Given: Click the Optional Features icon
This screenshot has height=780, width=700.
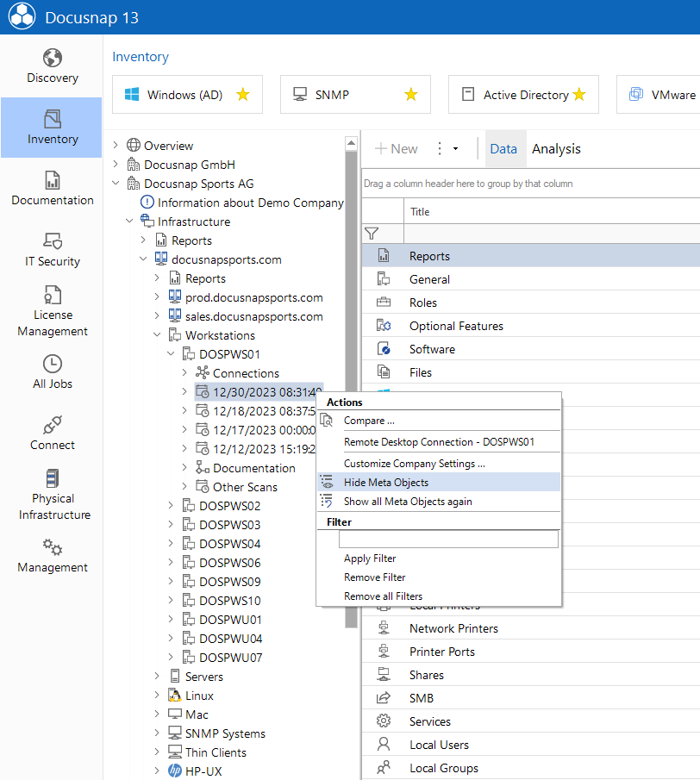Looking at the screenshot, I should pyautogui.click(x=383, y=325).
